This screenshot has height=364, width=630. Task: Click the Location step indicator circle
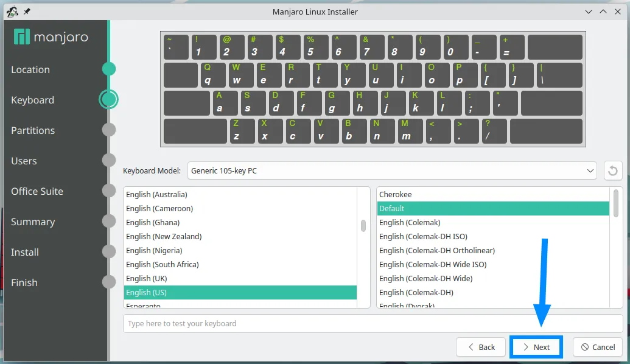[x=109, y=69]
